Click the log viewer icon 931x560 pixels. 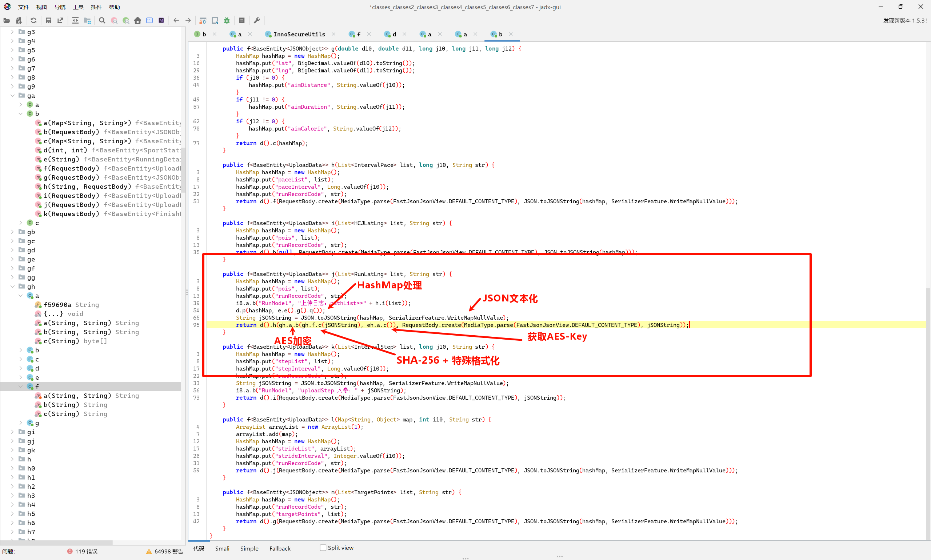pos(242,20)
